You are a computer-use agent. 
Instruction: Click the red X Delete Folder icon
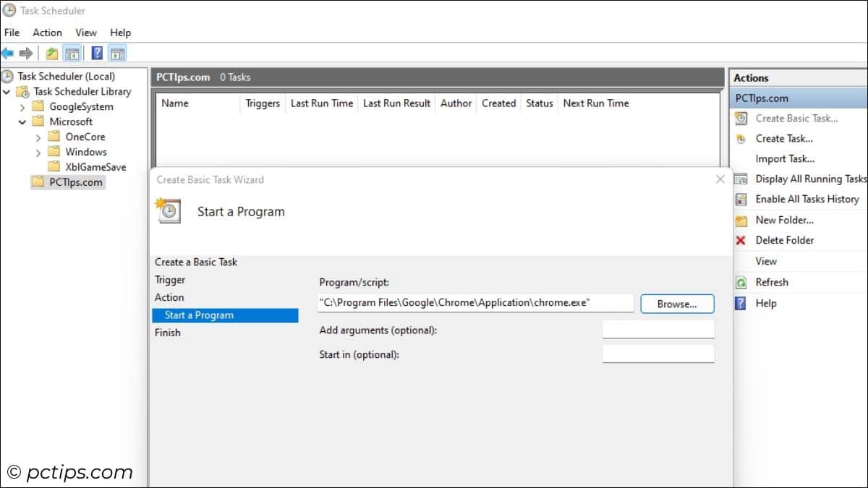740,240
